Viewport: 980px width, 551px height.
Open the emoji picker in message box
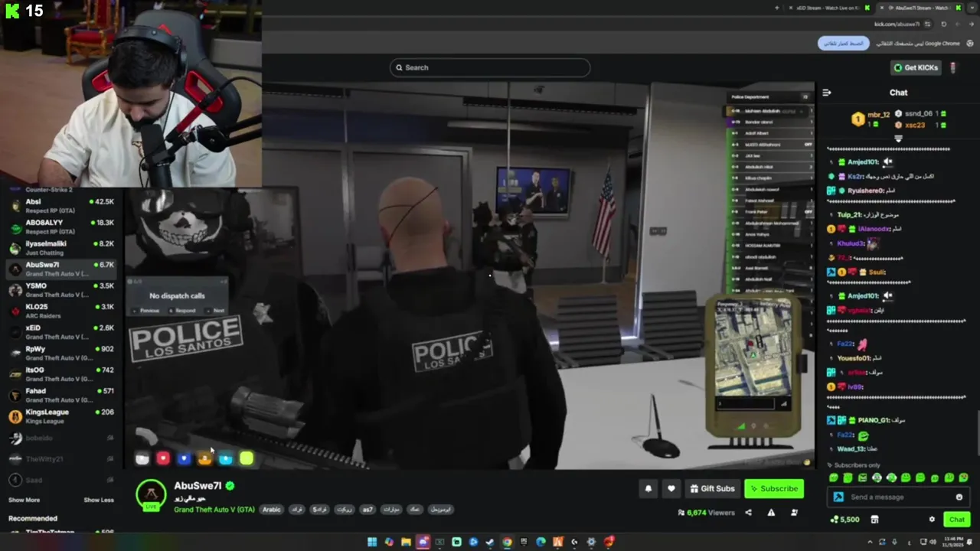(x=959, y=497)
